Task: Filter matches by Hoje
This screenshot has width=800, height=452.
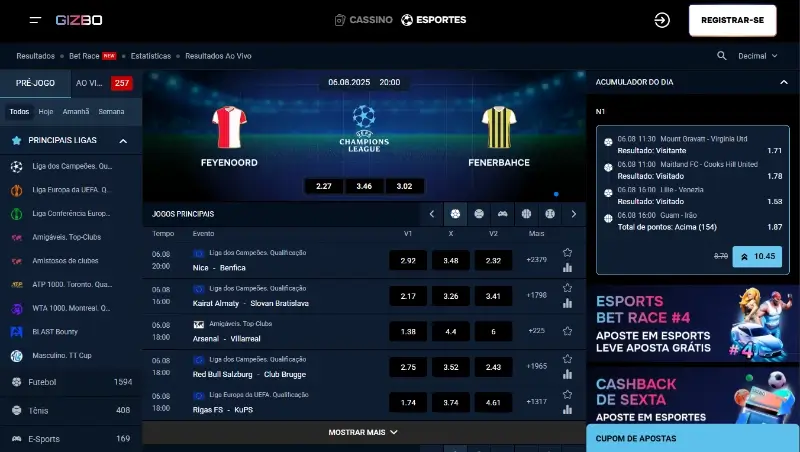Action: (x=46, y=112)
